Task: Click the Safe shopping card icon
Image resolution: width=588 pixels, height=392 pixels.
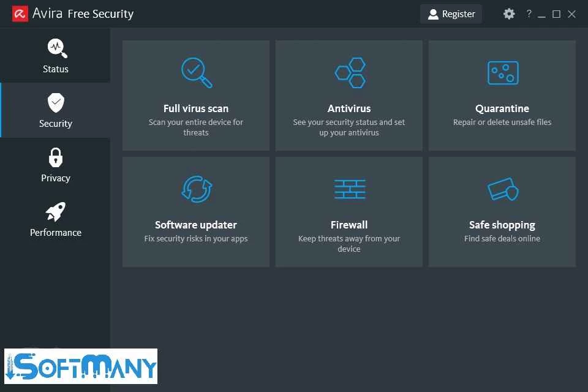Action: tap(503, 189)
